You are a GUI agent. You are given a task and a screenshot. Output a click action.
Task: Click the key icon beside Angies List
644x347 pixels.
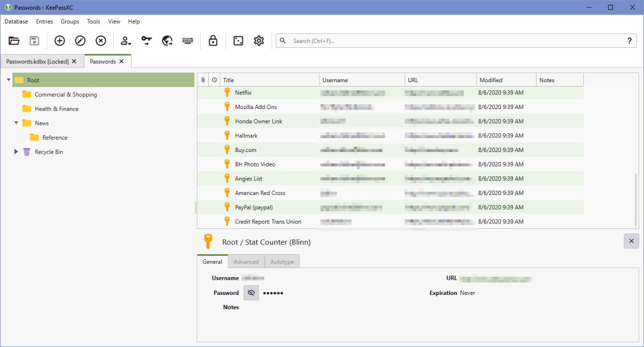pyautogui.click(x=227, y=178)
